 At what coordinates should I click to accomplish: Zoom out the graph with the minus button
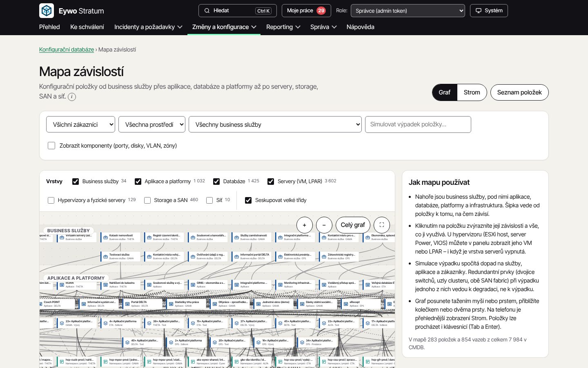(324, 225)
